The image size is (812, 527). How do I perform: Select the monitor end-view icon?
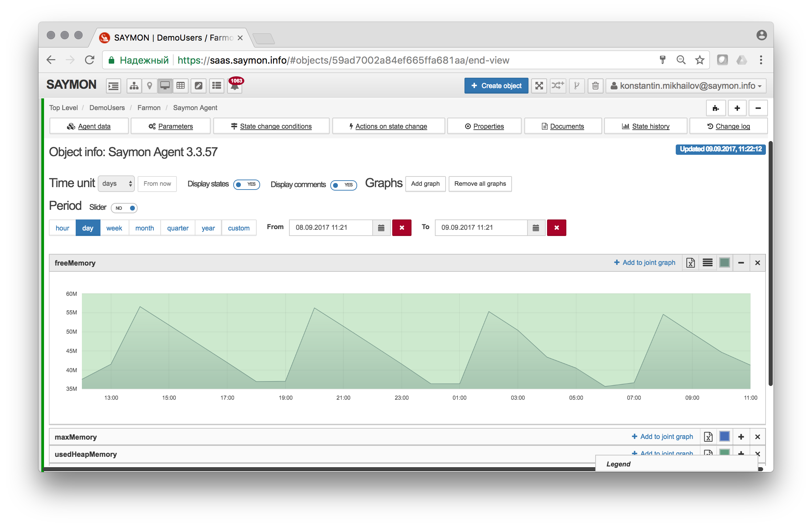tap(165, 86)
